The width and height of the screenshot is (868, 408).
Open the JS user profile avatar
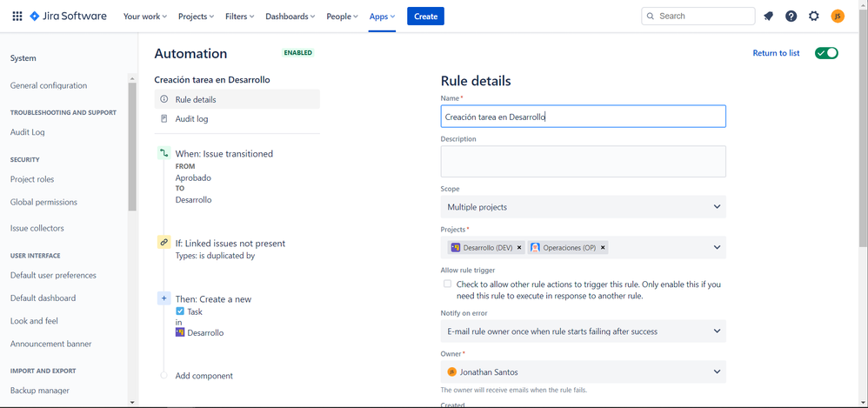coord(838,16)
